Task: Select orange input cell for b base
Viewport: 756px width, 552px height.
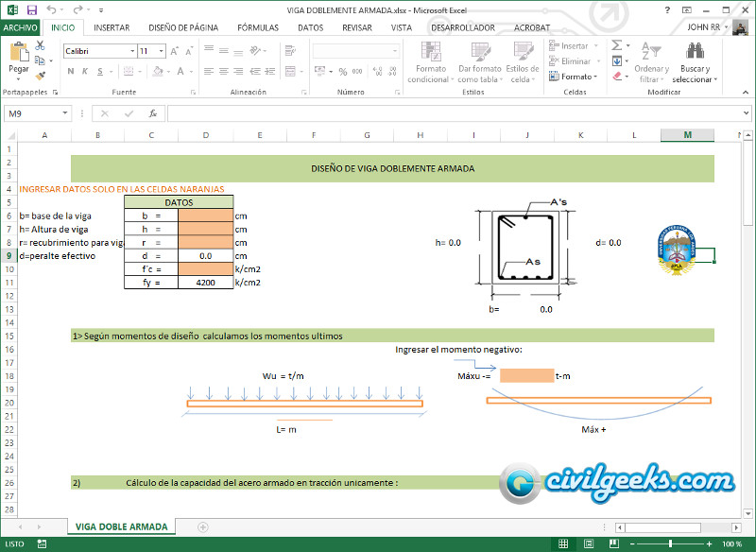Action: [205, 216]
